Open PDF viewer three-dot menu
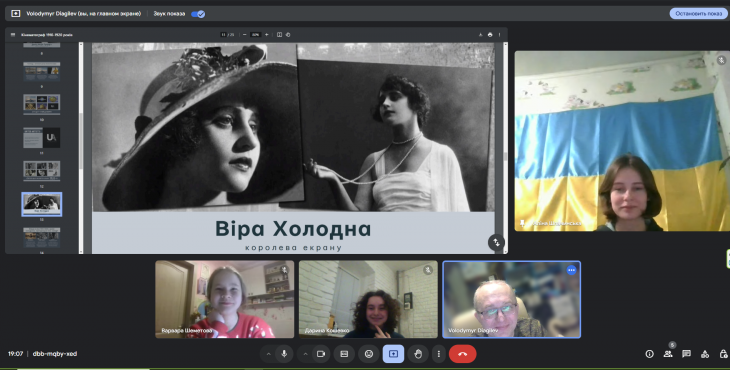The width and height of the screenshot is (730, 370). coord(500,34)
